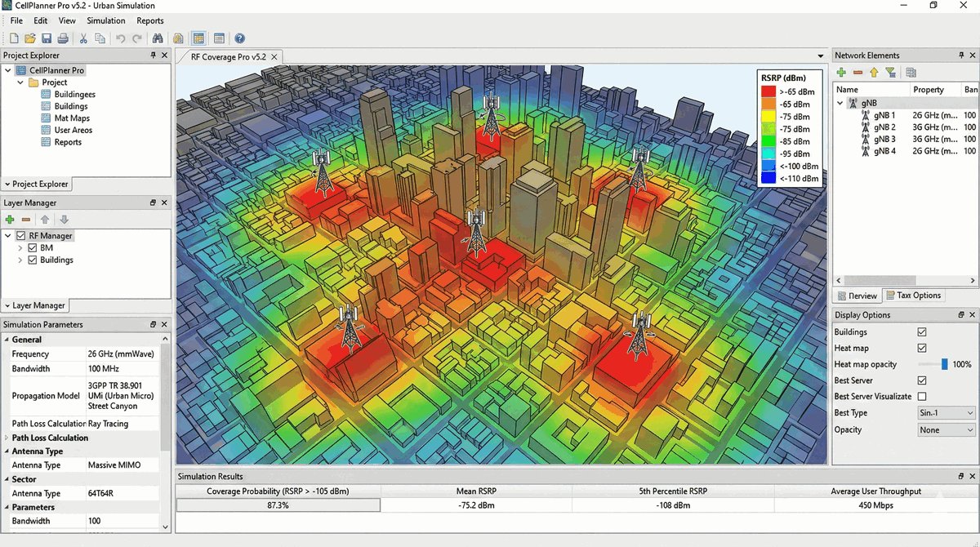Click yellow up arrow in Network Elements
The height and width of the screenshot is (547, 980).
873,73
